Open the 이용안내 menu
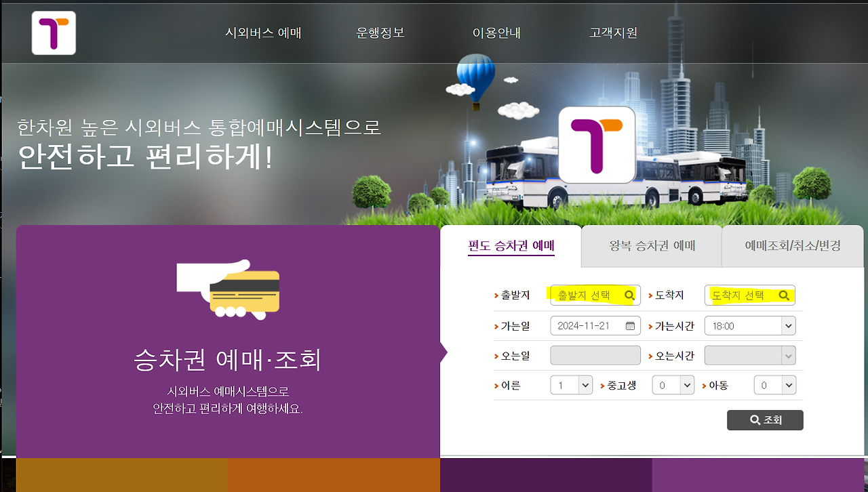The height and width of the screenshot is (492, 868). tap(497, 32)
